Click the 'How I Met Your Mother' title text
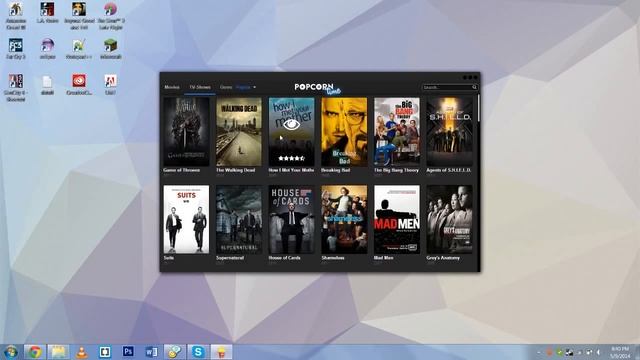640x360 pixels. (291, 170)
